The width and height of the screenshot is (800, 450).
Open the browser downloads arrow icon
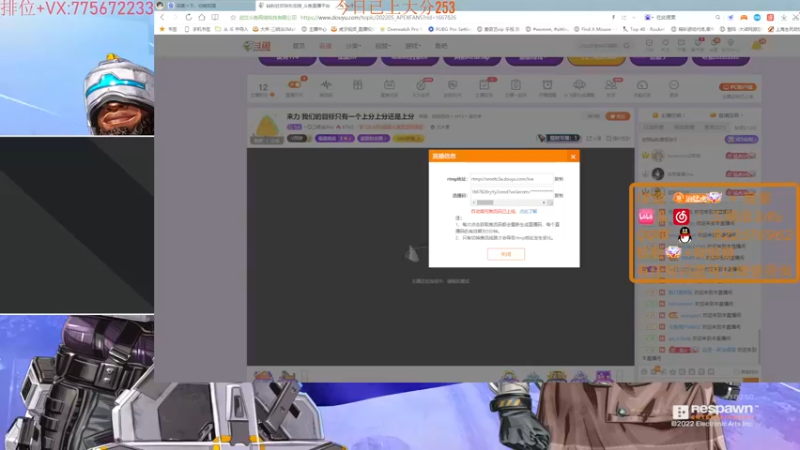(783, 17)
